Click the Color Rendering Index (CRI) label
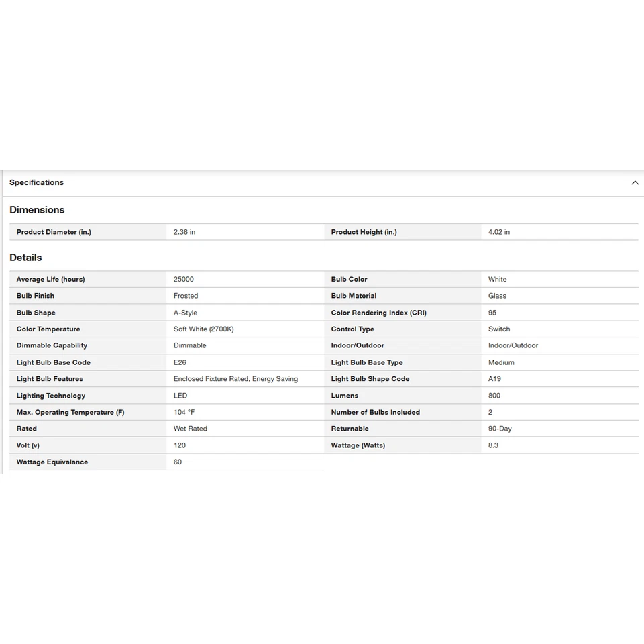Viewport: 644px width, 644px height. pos(378,313)
